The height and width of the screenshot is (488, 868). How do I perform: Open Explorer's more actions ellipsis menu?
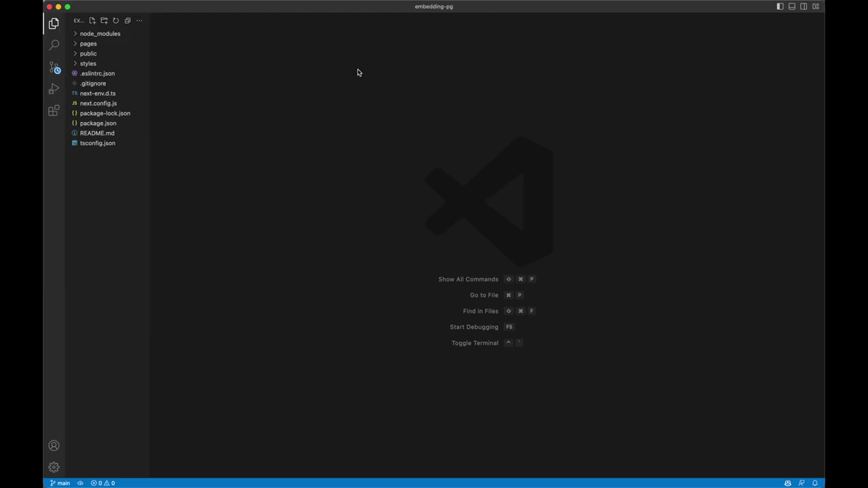139,20
